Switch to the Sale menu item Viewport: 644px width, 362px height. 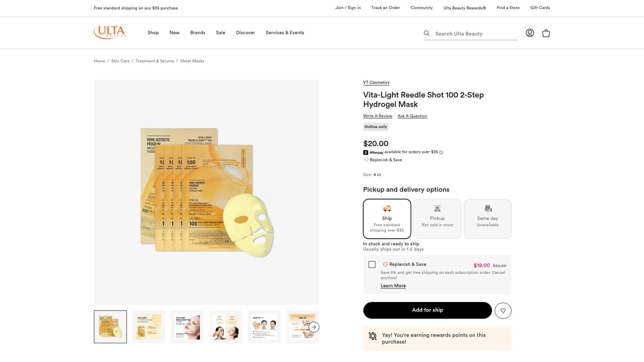point(221,32)
